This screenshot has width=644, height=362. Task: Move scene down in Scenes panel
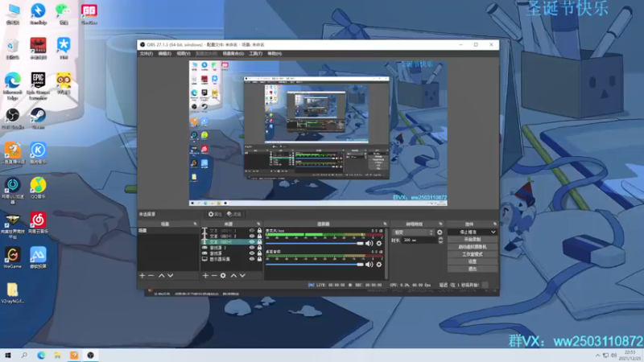pos(170,275)
